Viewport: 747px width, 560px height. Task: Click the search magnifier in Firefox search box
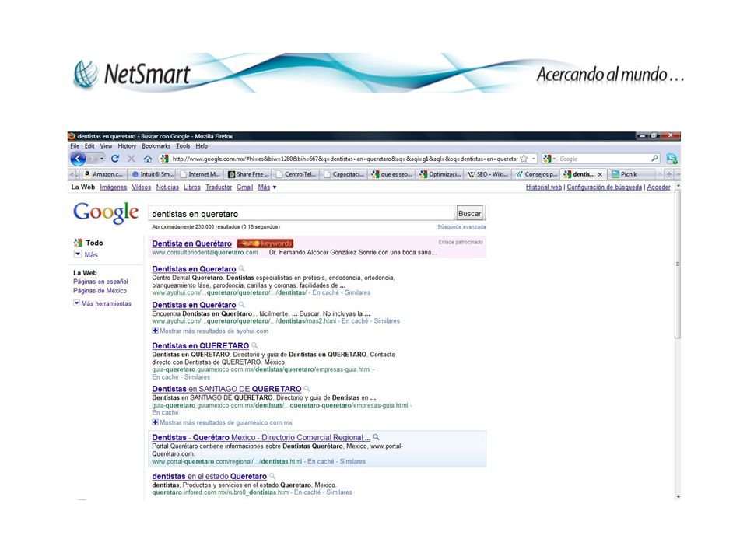tap(654, 159)
